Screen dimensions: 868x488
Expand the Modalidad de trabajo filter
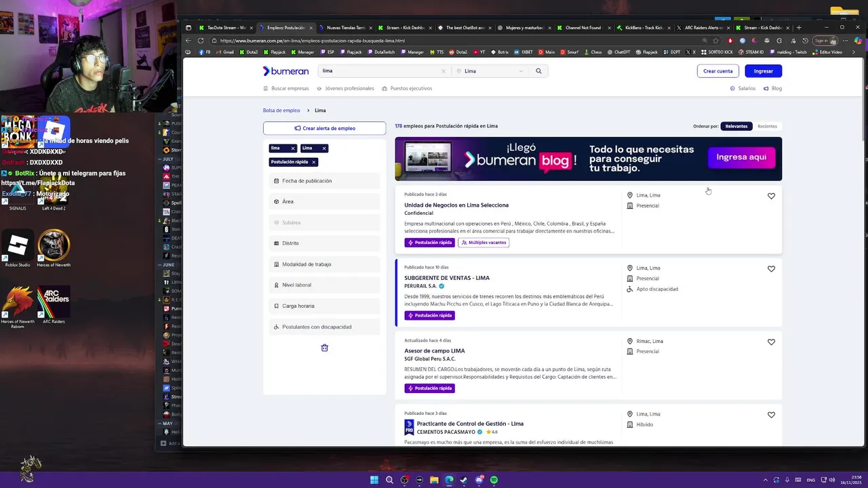tap(324, 264)
